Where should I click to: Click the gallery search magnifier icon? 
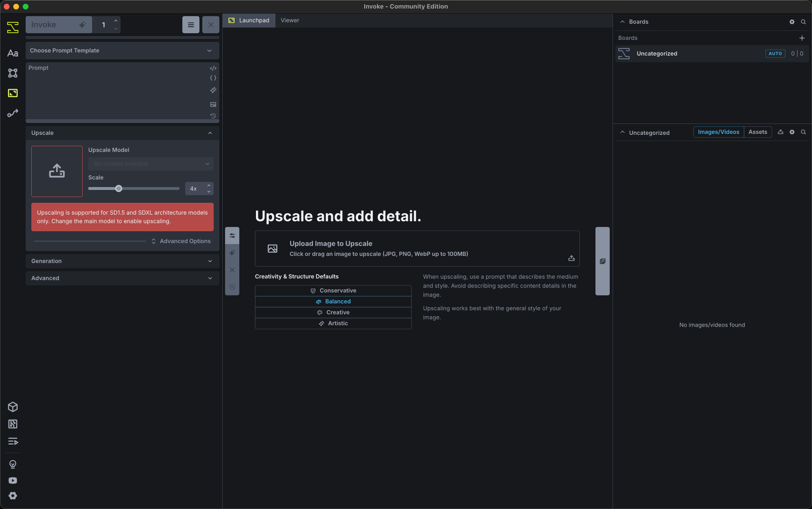point(803,132)
